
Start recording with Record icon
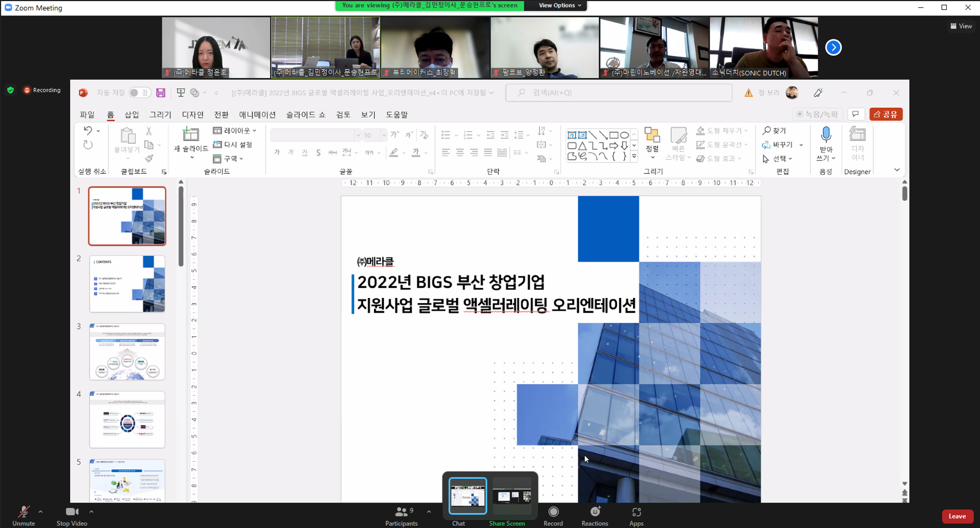(553, 512)
